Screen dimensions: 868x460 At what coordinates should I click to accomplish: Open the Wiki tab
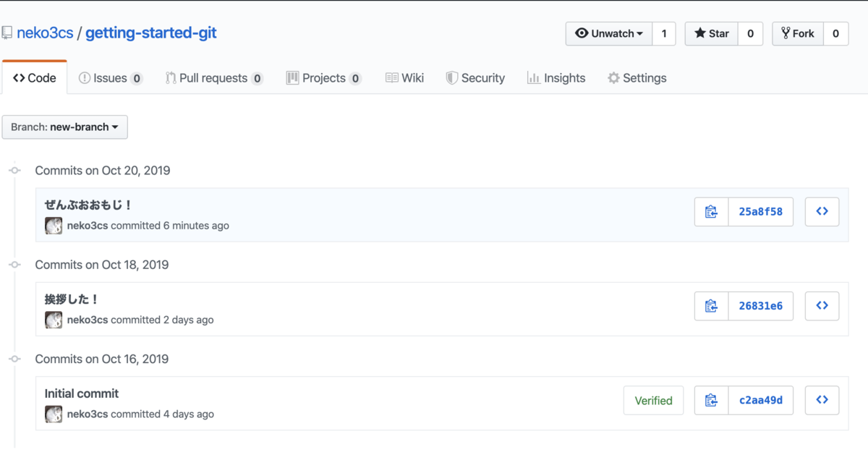(404, 77)
